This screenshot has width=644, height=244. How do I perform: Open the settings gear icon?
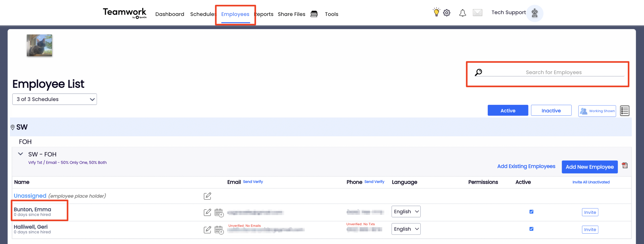(447, 13)
